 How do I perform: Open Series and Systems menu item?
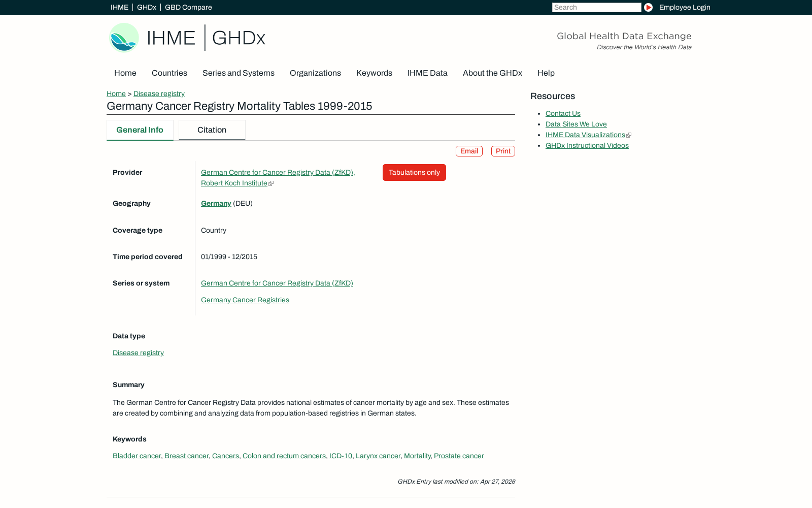[239, 73]
